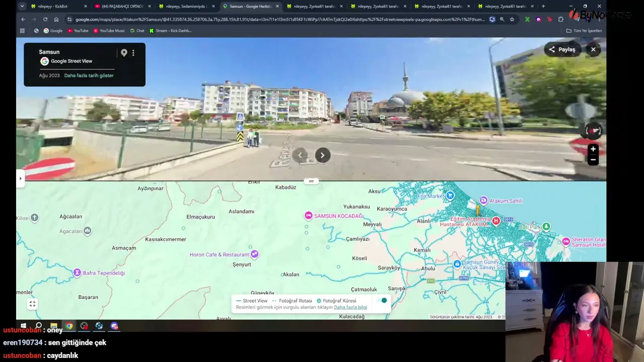Expand the tab search dropdown arrow
This screenshot has width=644, height=362.
(22, 7)
